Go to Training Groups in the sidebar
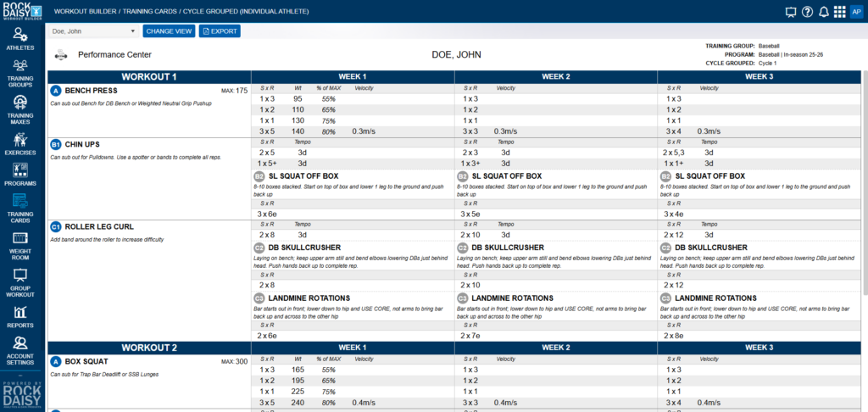This screenshot has height=412, width=868. click(x=20, y=73)
